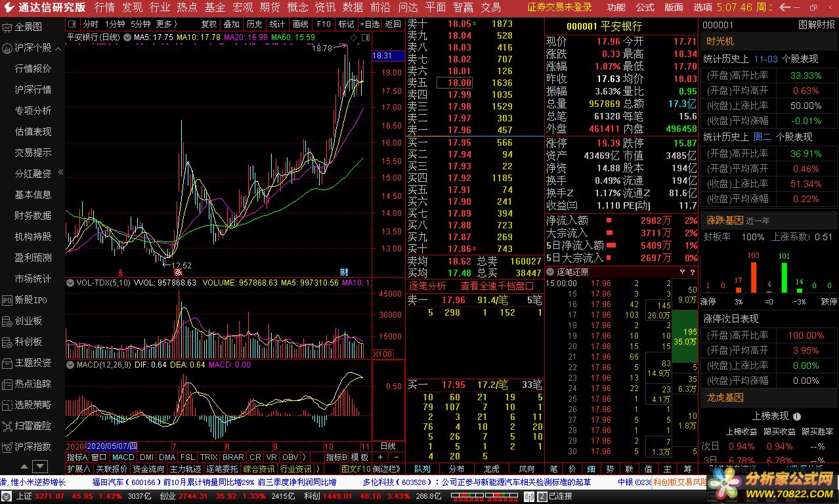Open the 宏观 menu
Image resolution: width=839 pixels, height=504 pixels.
(x=242, y=7)
